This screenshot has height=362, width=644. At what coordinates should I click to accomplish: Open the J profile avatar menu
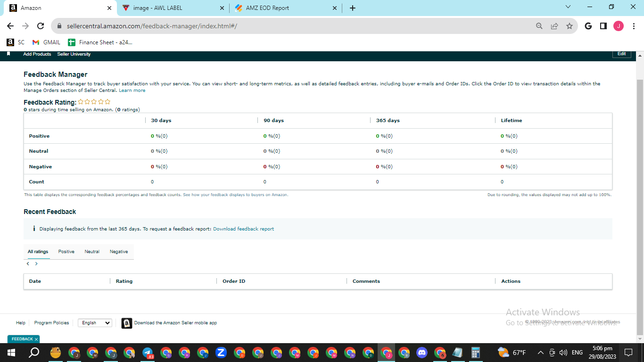(619, 26)
